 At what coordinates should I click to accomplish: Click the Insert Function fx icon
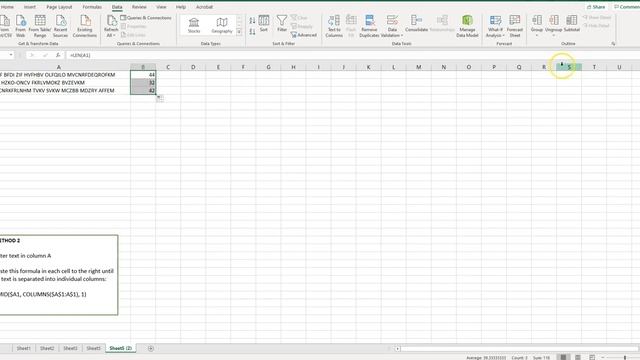58,55
